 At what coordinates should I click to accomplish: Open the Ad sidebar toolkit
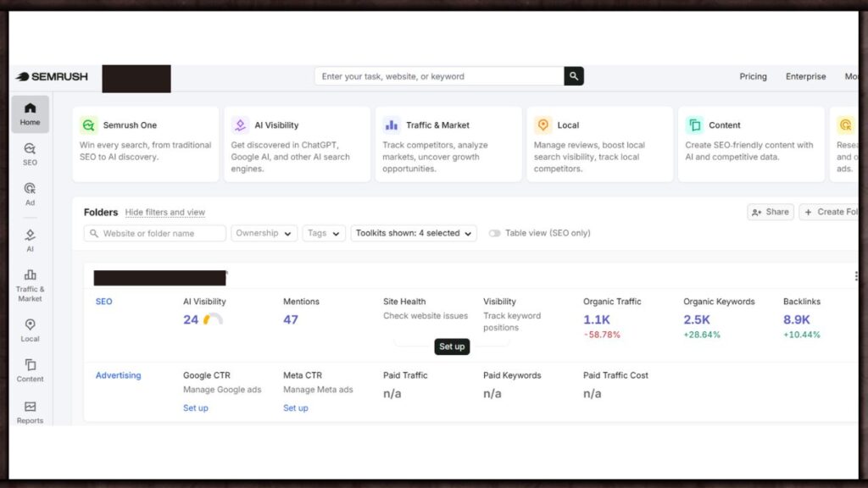(30, 194)
